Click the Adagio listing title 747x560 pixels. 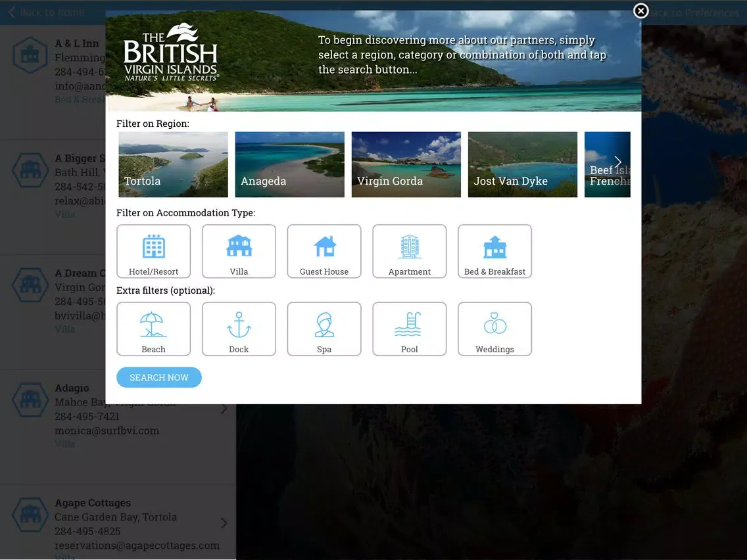point(72,388)
